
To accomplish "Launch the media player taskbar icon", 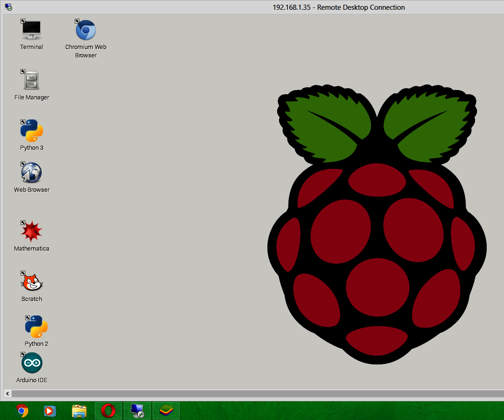I will [x=49, y=410].
